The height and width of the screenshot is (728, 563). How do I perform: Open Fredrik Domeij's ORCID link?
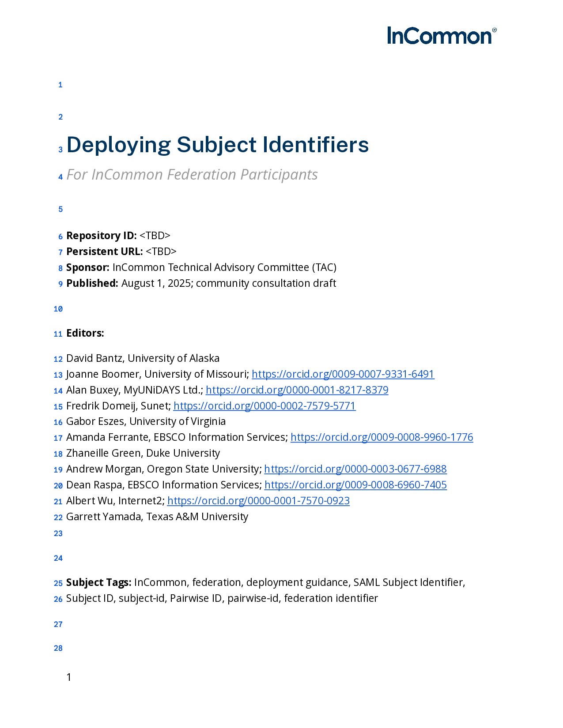click(264, 406)
